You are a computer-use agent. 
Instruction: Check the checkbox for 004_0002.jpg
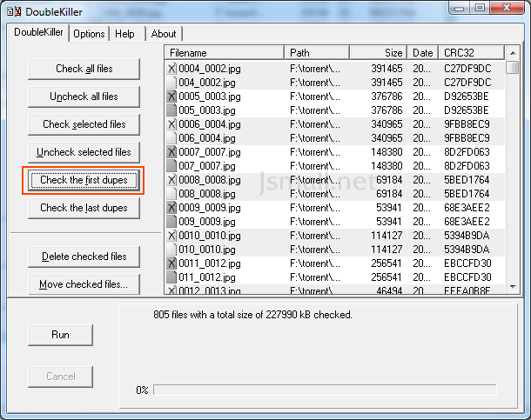pos(171,83)
